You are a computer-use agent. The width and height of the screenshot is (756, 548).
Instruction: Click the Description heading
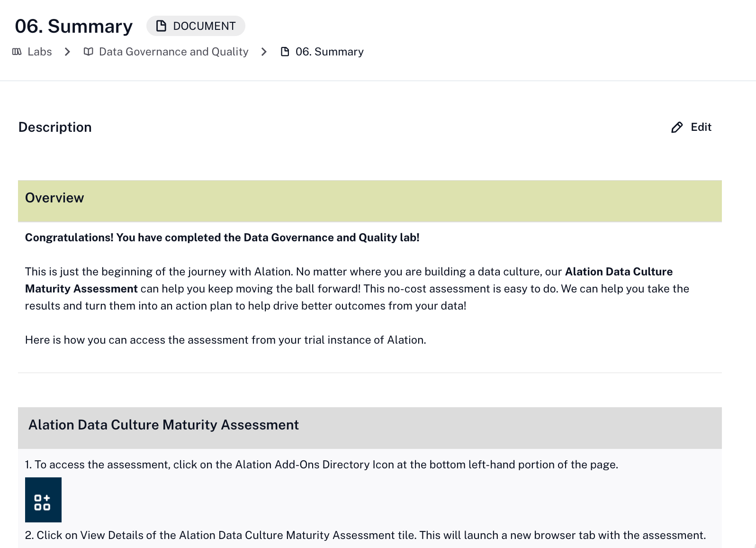click(55, 127)
